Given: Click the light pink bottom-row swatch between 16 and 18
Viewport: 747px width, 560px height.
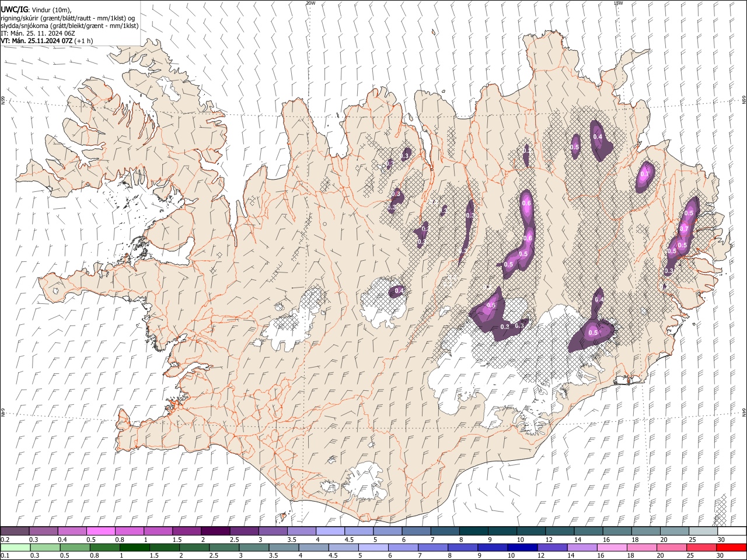Looking at the screenshot, I should pos(612,547).
